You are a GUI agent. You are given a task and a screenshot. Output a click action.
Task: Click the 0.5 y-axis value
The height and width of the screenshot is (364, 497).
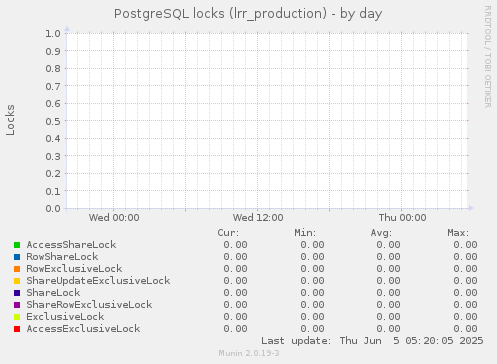coord(53,121)
